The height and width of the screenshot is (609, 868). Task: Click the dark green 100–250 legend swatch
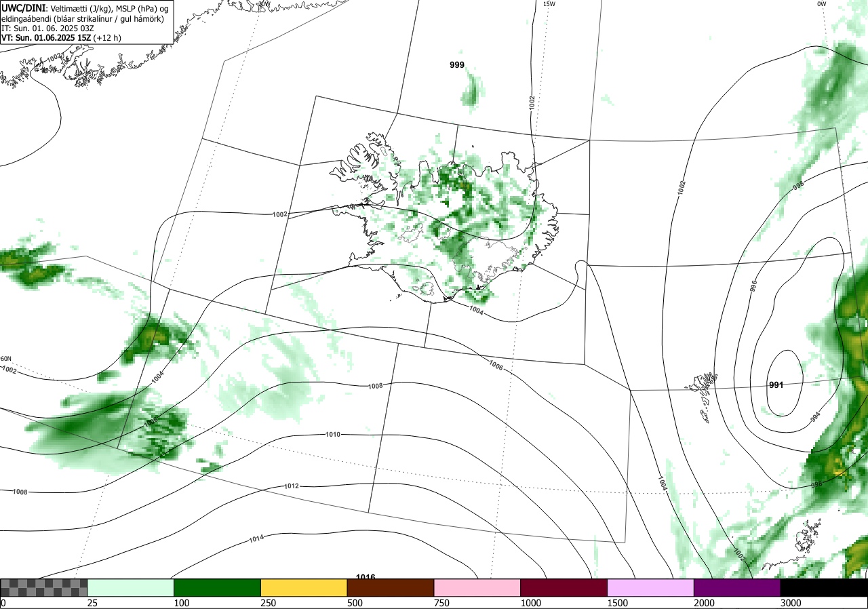[218, 587]
